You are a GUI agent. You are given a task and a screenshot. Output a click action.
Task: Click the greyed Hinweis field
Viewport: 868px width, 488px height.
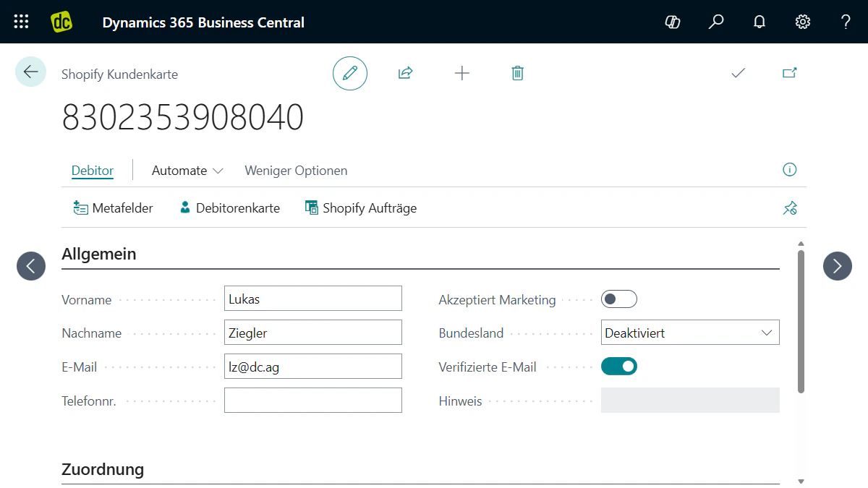(x=690, y=401)
